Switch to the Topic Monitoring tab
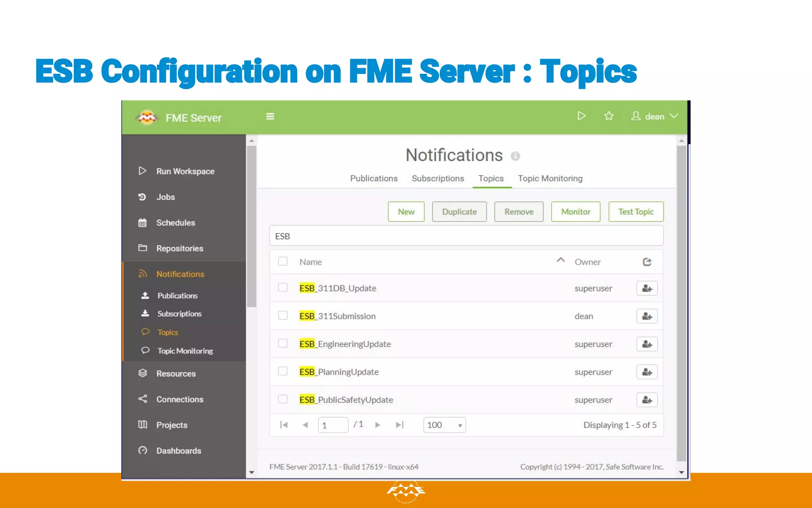The width and height of the screenshot is (812, 508). pos(550,179)
